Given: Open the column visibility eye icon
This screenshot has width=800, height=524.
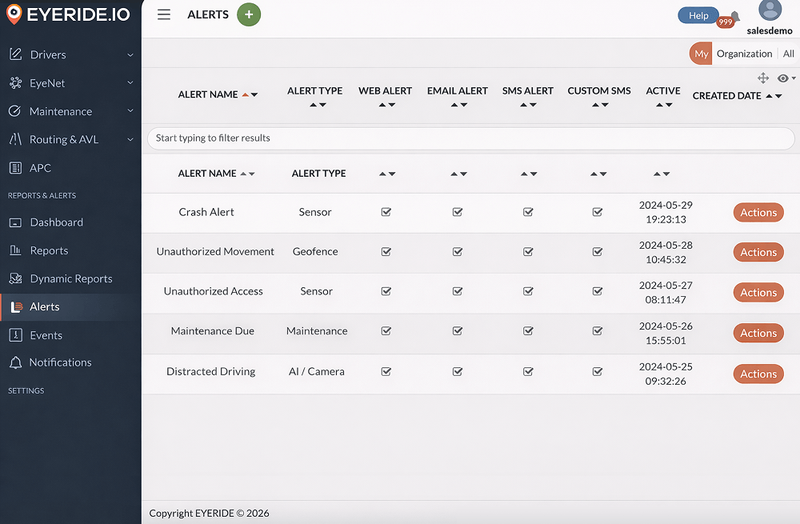Looking at the screenshot, I should click(783, 78).
